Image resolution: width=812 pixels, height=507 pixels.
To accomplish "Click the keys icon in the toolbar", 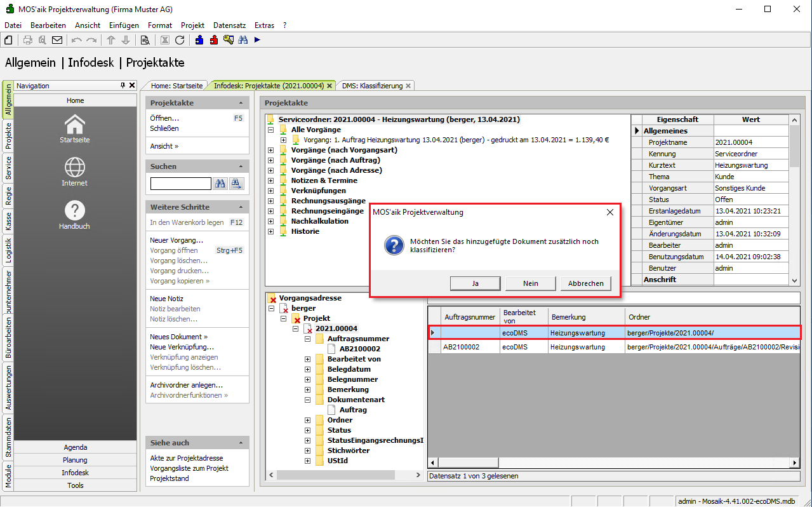I will click(x=228, y=40).
